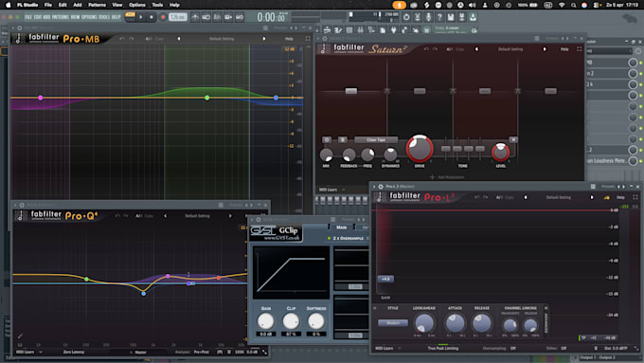Viewport: 644px width, 363px height.
Task: Click the floppy disk save icon
Action: point(450,17)
